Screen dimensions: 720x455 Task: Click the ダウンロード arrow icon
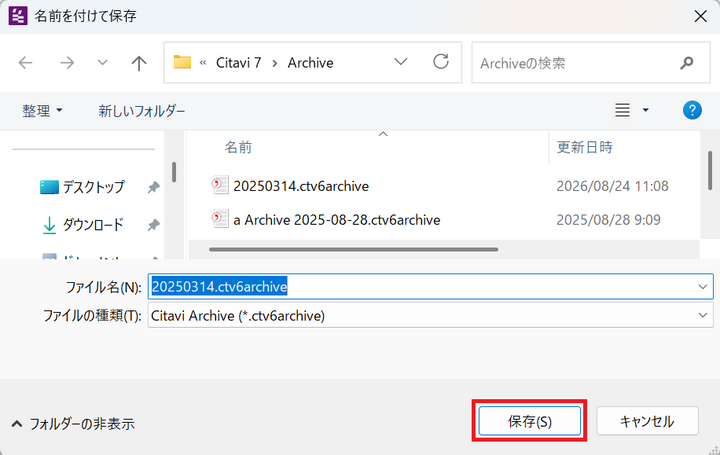49,225
